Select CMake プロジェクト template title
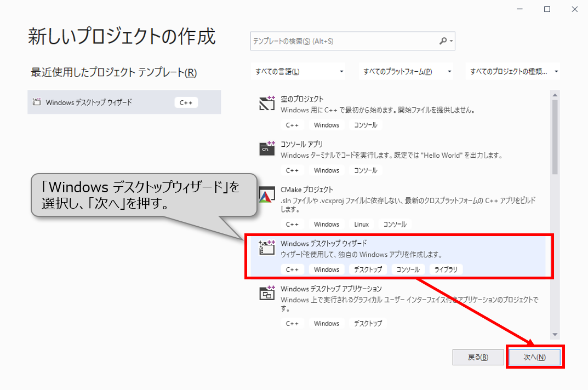The height and width of the screenshot is (390, 588). (307, 190)
